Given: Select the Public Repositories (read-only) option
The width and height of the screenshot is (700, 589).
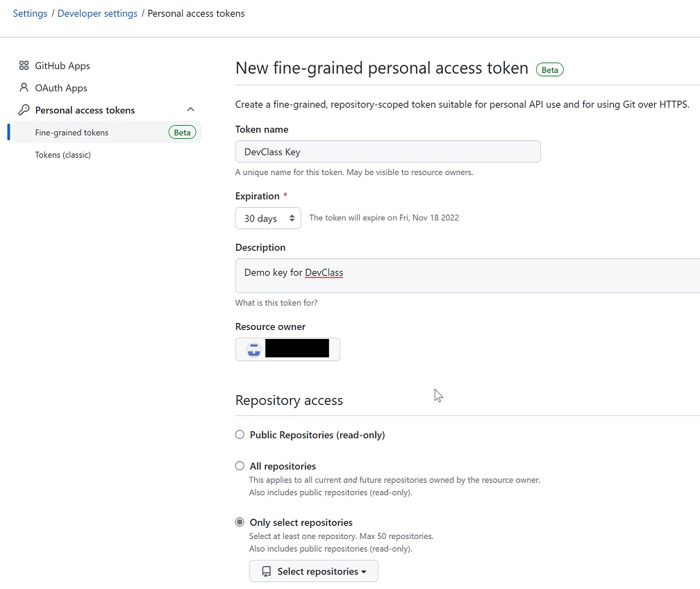Looking at the screenshot, I should pos(240,433).
